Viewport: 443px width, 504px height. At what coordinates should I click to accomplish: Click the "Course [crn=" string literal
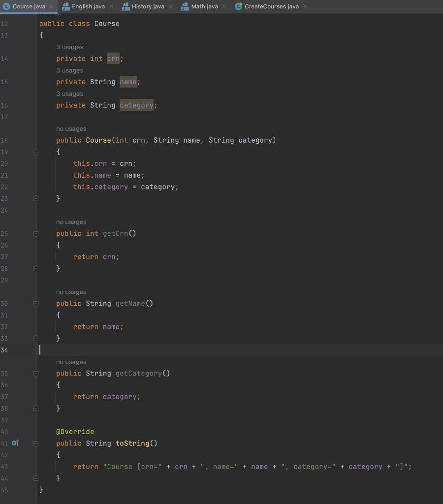[132, 467]
